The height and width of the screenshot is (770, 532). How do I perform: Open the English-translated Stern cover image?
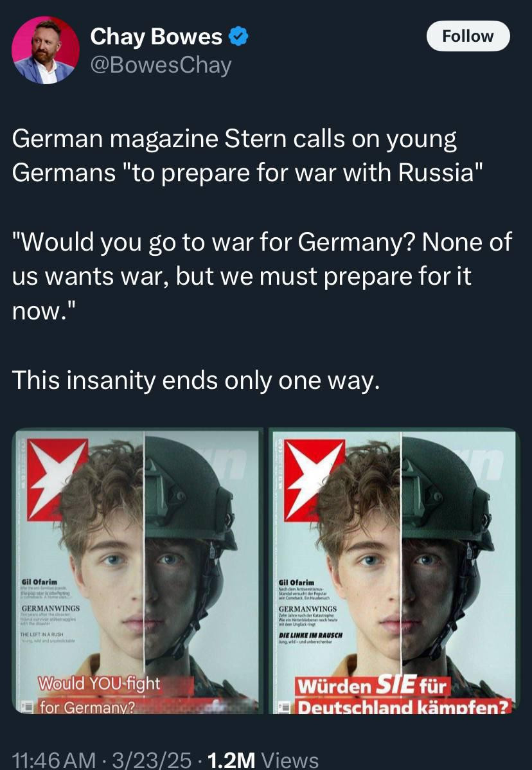click(x=137, y=571)
